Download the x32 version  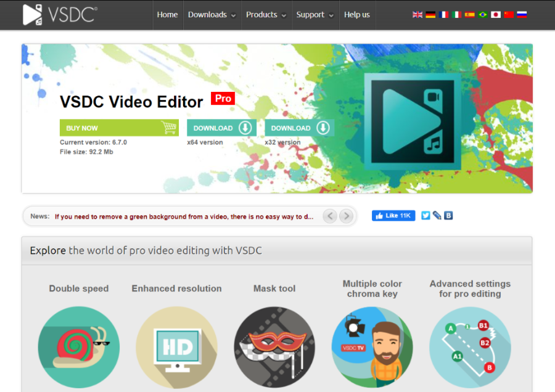click(300, 128)
